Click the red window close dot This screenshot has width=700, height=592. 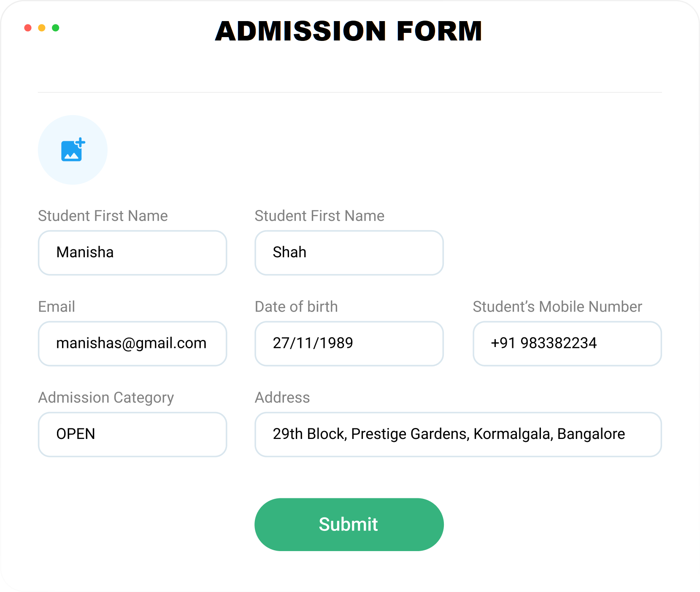coord(28,28)
